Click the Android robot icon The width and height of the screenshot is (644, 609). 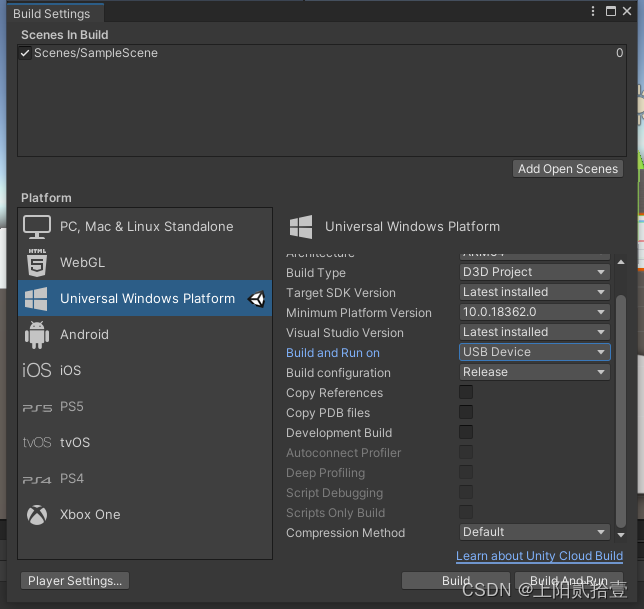click(37, 335)
